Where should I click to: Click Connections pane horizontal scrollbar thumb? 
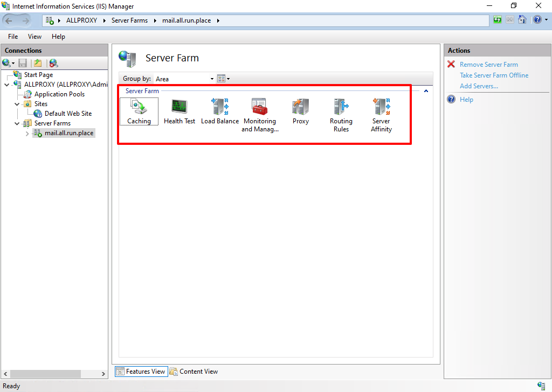pyautogui.click(x=45, y=374)
